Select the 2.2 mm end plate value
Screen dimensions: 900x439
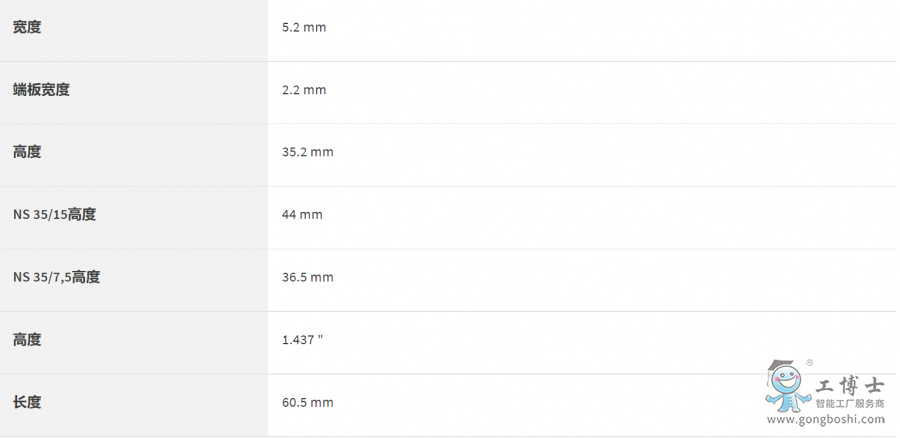[304, 90]
